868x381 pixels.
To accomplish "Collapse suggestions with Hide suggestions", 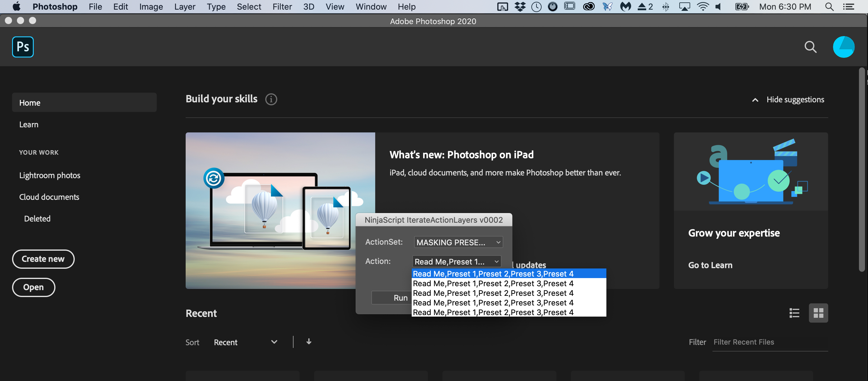I will tap(788, 100).
